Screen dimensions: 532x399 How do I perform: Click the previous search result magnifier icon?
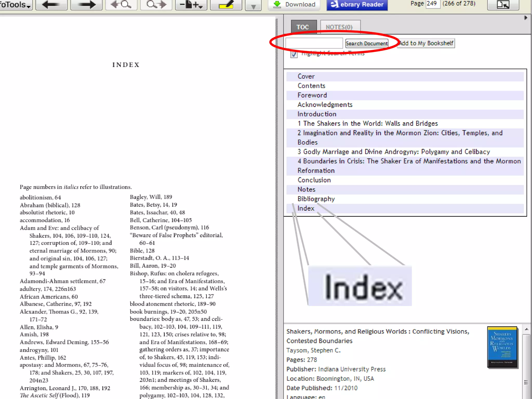point(121,4)
